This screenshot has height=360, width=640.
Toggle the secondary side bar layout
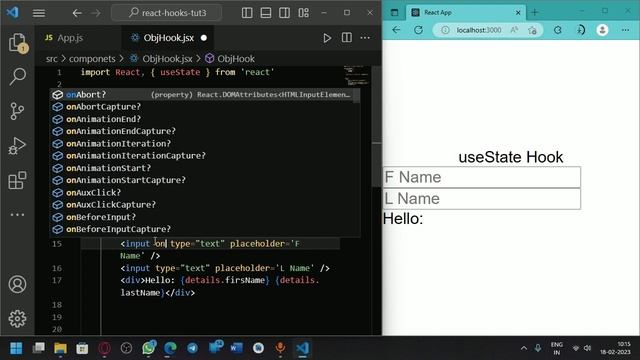(x=284, y=13)
